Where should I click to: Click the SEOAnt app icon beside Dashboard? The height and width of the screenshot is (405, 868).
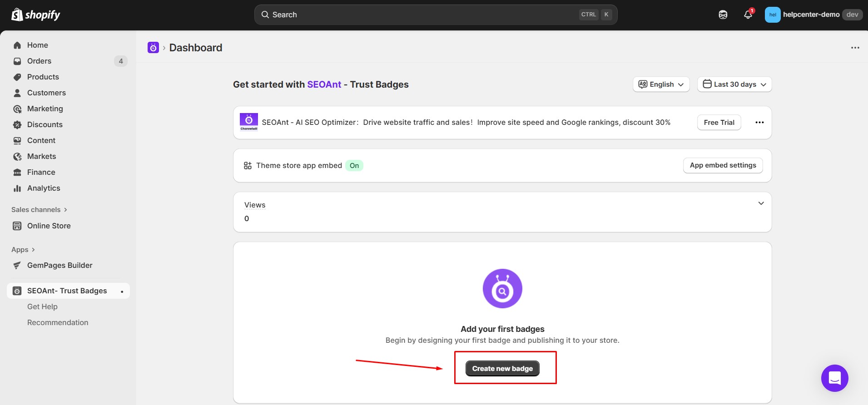coord(153,48)
